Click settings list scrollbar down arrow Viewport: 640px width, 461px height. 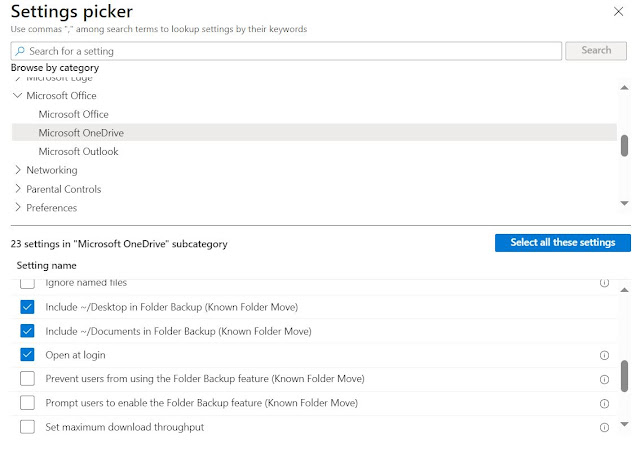pos(624,424)
